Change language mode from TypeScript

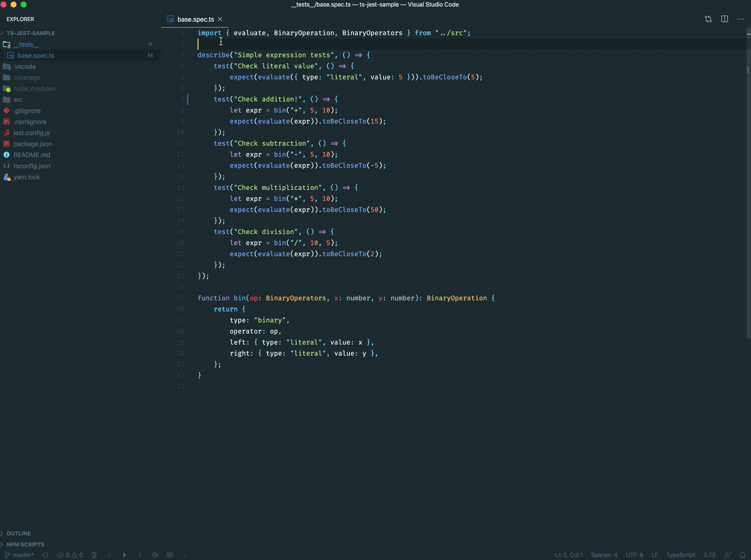680,555
